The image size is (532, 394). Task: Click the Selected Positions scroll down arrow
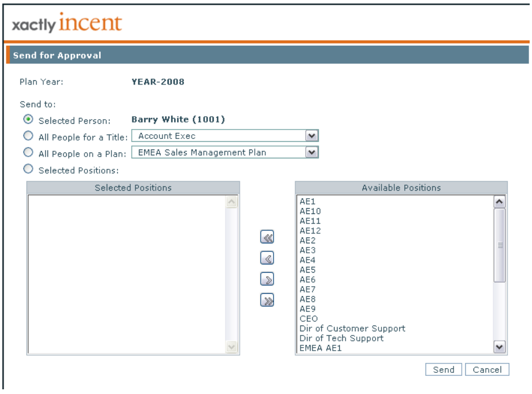click(x=232, y=347)
